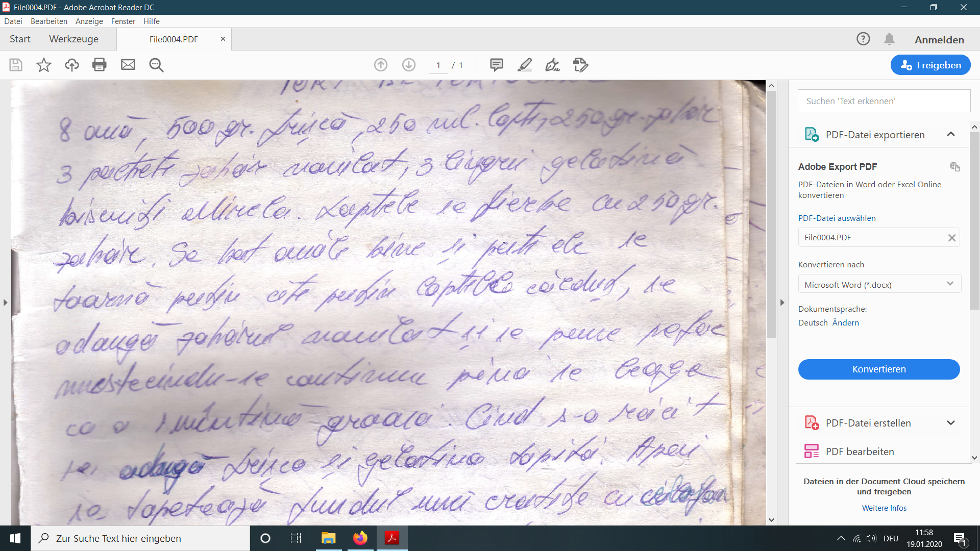
Task: Add a comment note with speech bubble icon
Action: [x=497, y=65]
